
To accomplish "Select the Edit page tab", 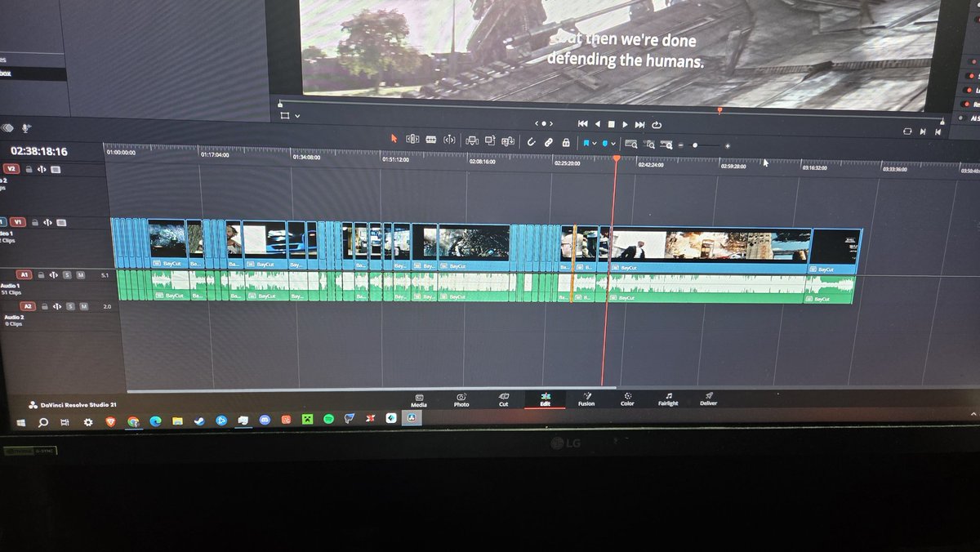I will point(545,398).
